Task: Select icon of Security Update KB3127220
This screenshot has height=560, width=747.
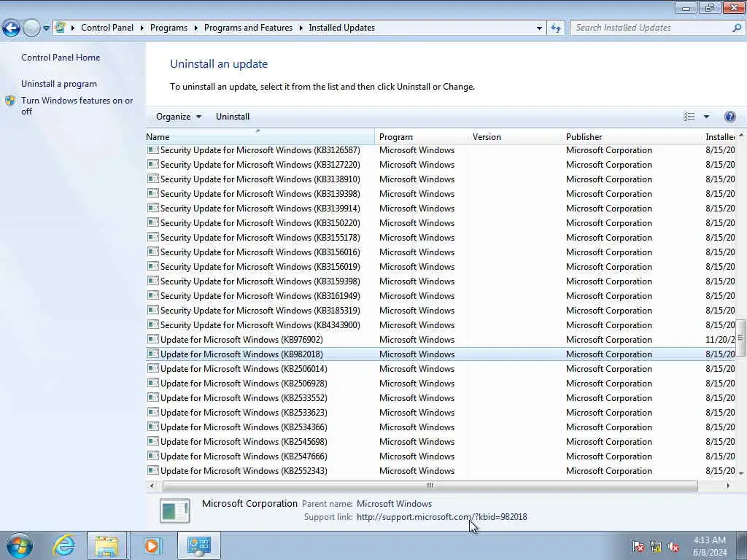Action: 153,165
